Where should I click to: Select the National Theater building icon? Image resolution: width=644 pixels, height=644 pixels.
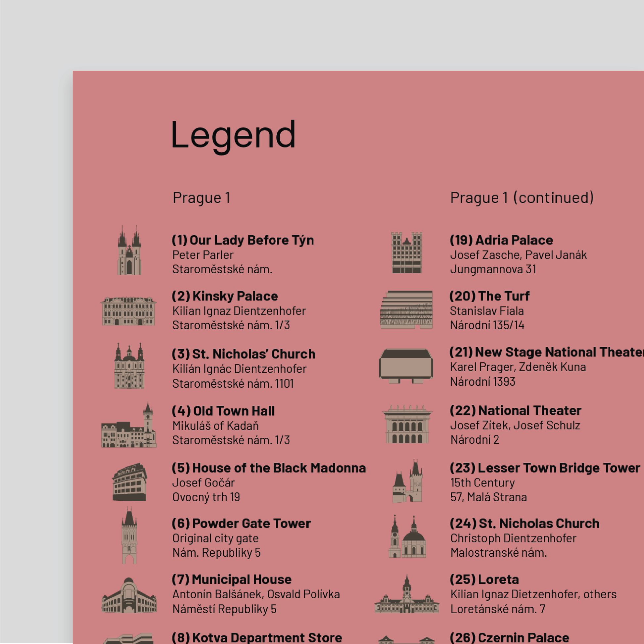[x=407, y=424]
